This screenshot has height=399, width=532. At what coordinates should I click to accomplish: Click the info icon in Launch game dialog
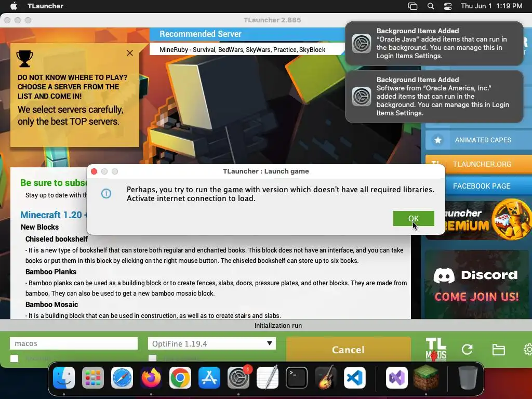click(x=106, y=193)
